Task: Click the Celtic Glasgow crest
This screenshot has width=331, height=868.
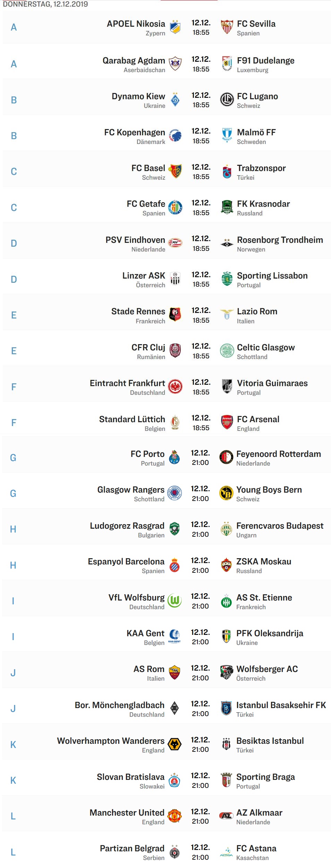Action: pos(227,351)
